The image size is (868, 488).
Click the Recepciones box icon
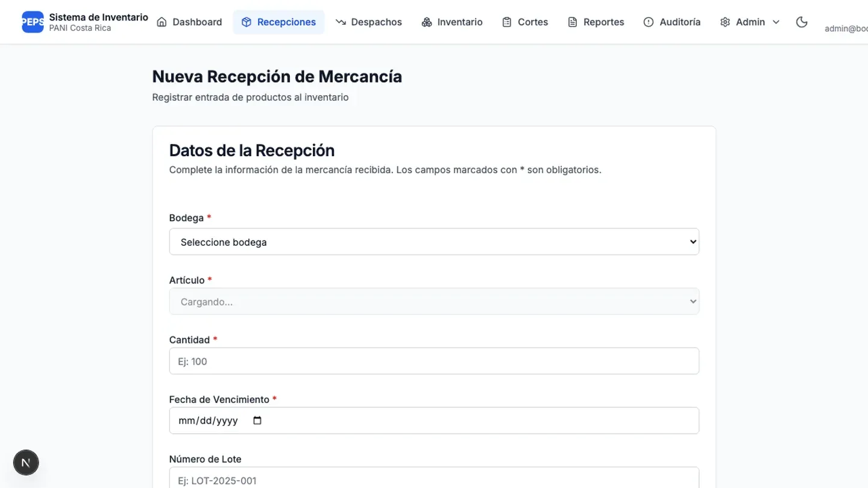246,22
